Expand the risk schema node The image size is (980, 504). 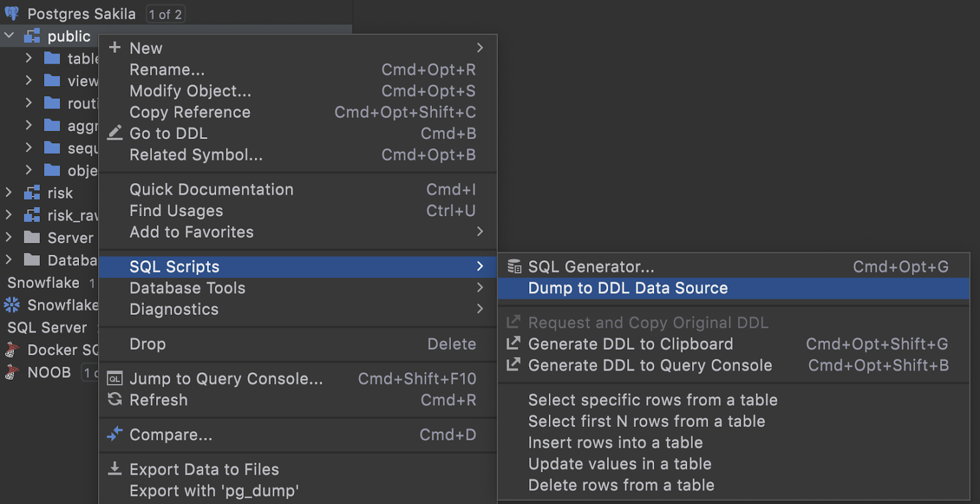click(9, 192)
